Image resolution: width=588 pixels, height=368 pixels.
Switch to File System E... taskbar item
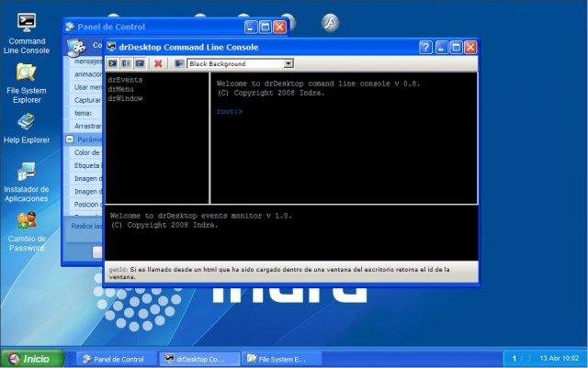(x=281, y=359)
